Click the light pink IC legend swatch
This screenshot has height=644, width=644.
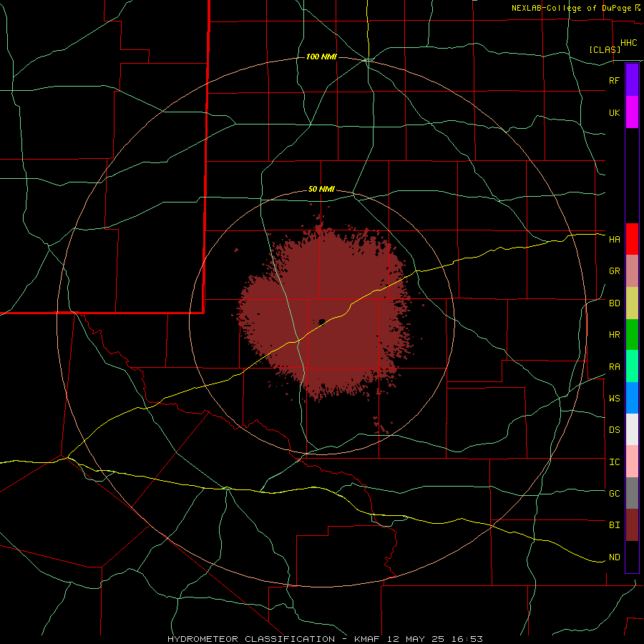pyautogui.click(x=632, y=462)
